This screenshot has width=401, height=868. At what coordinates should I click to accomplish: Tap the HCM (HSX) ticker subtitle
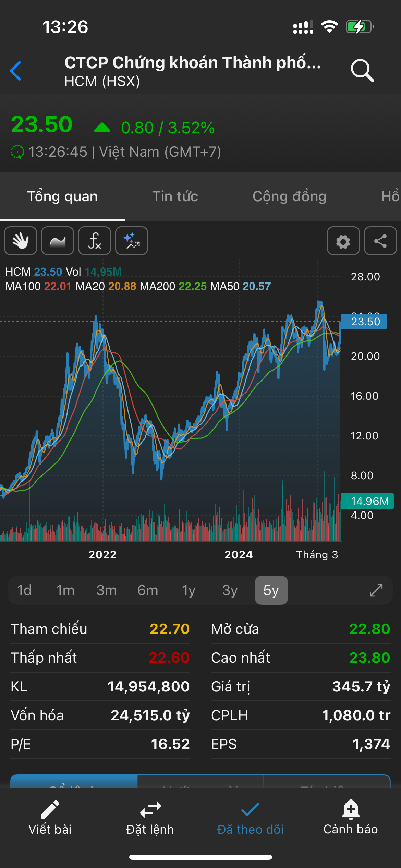[102, 81]
